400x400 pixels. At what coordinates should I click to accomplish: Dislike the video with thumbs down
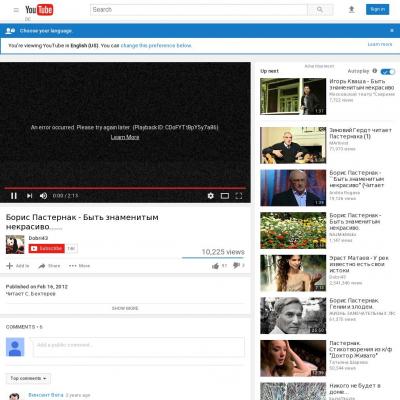[236, 265]
